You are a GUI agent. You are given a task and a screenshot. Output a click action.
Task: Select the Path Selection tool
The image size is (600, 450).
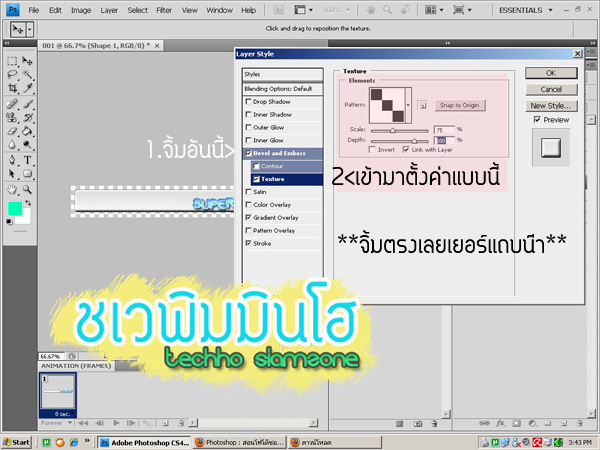tap(12, 174)
